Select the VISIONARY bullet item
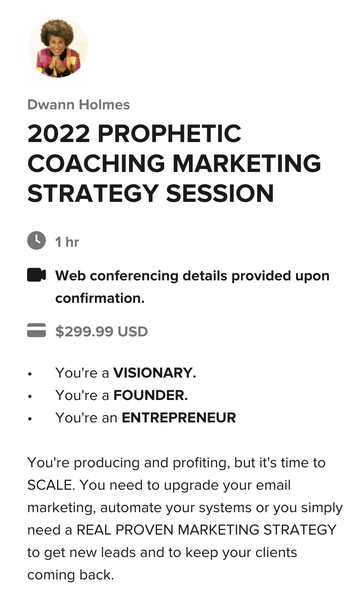This screenshot has height=600, width=362. pyautogui.click(x=126, y=373)
